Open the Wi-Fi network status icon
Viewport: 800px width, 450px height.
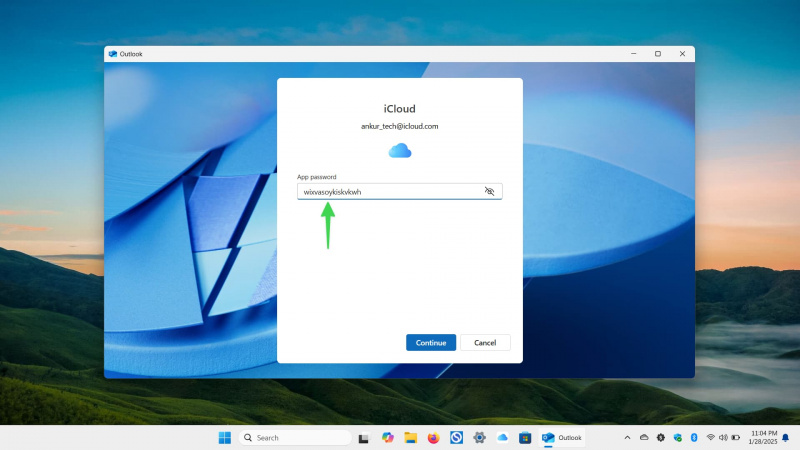coord(711,438)
